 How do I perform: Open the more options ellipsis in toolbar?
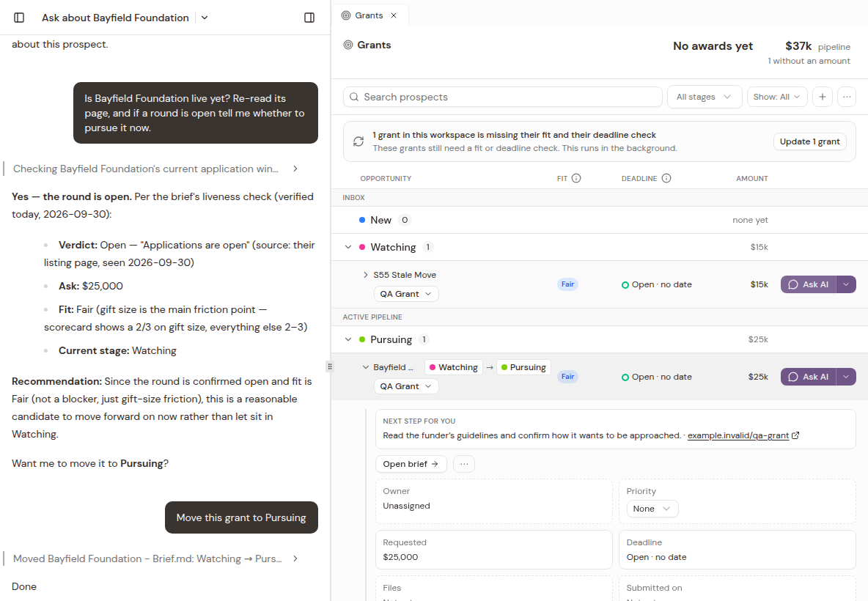tap(847, 97)
